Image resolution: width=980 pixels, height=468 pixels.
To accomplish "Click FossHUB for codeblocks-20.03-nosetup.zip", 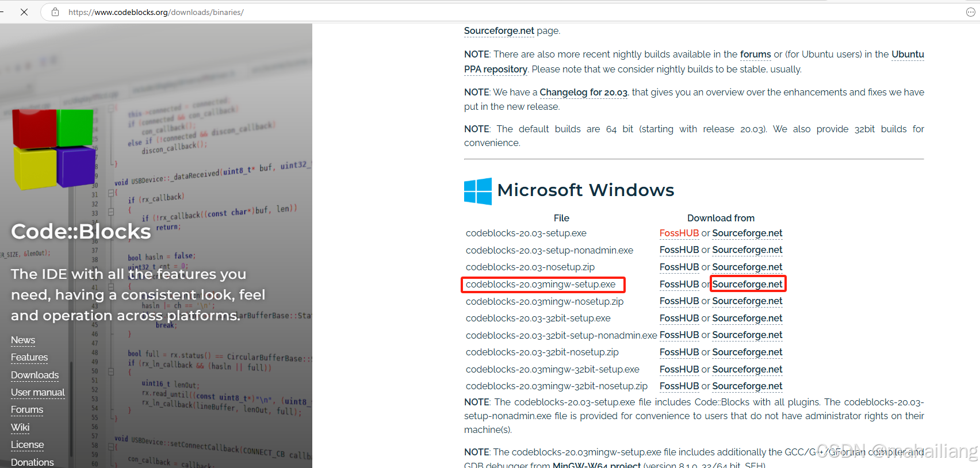I will tap(679, 267).
